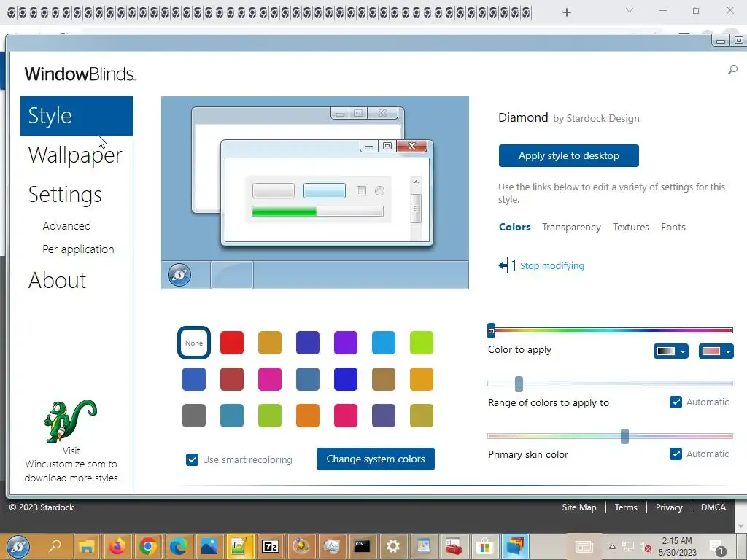Open the Site Map footer link
The image size is (747, 560).
tap(578, 507)
